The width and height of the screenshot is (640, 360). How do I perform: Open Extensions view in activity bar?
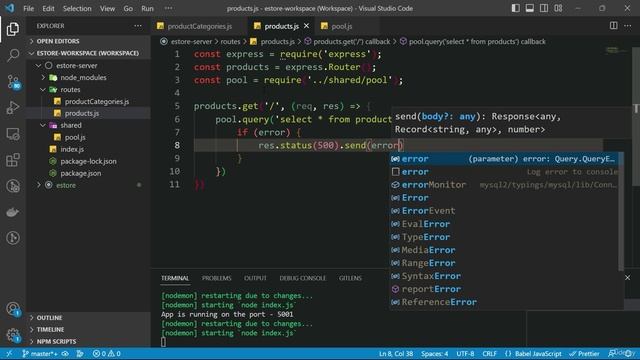tap(13, 160)
